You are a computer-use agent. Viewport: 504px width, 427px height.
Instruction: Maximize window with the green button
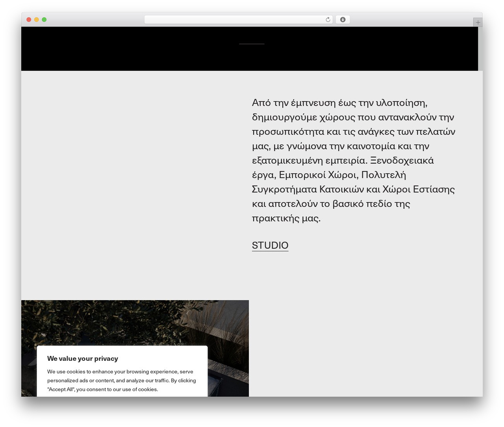tap(44, 20)
